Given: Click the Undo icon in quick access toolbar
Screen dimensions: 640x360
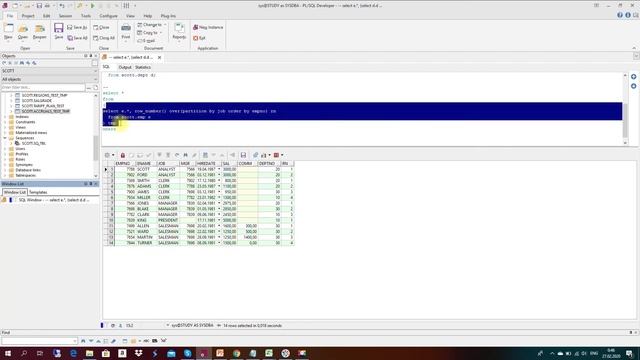Looking at the screenshot, I should 62,6.
